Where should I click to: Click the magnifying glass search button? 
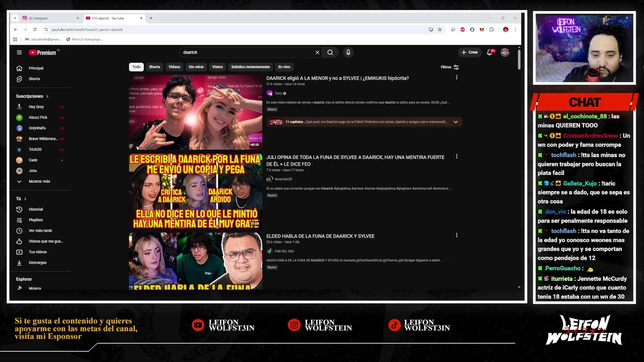click(330, 52)
